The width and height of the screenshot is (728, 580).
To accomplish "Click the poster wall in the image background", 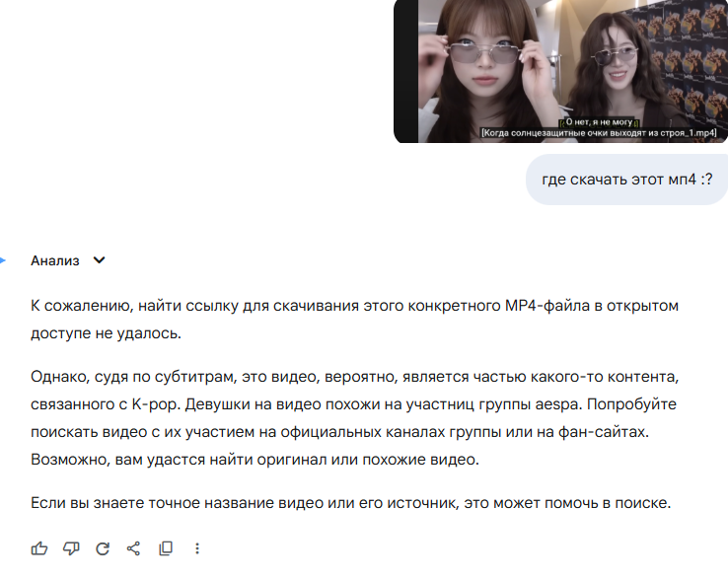I will click(x=685, y=65).
